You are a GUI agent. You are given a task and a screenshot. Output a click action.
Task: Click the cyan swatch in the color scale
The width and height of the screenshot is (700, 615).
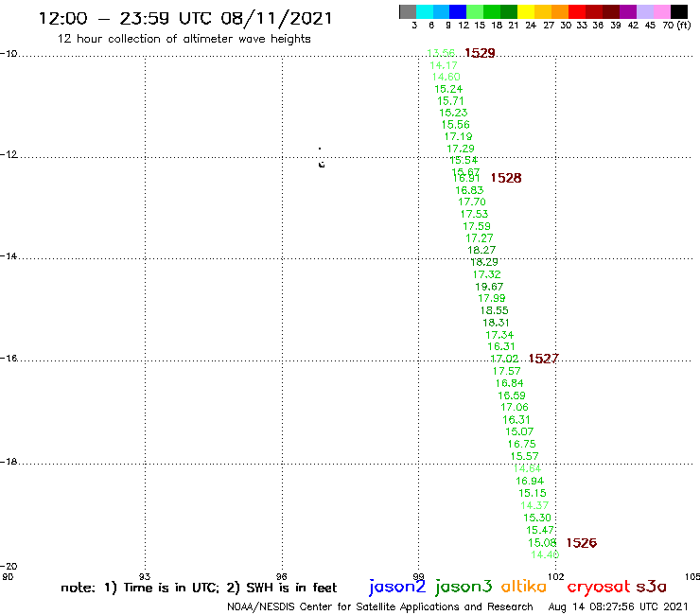click(425, 11)
